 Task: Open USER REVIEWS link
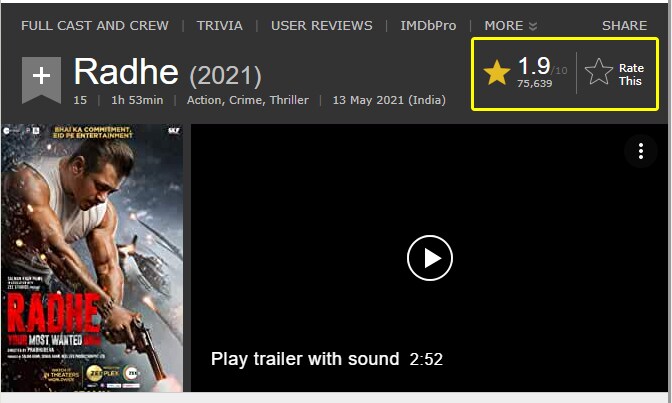click(x=321, y=26)
